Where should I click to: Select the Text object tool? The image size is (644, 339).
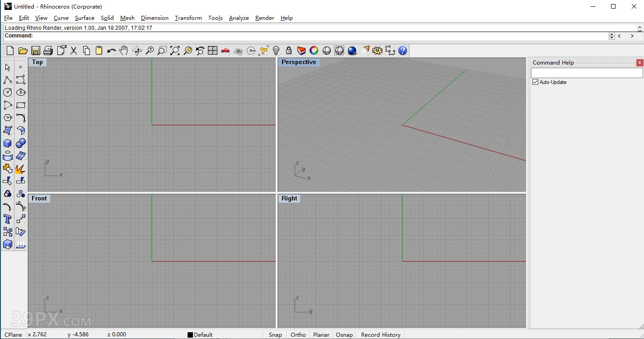click(x=8, y=219)
